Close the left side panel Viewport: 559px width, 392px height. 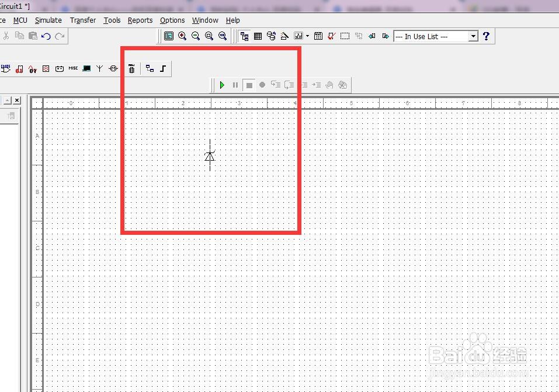[x=17, y=100]
